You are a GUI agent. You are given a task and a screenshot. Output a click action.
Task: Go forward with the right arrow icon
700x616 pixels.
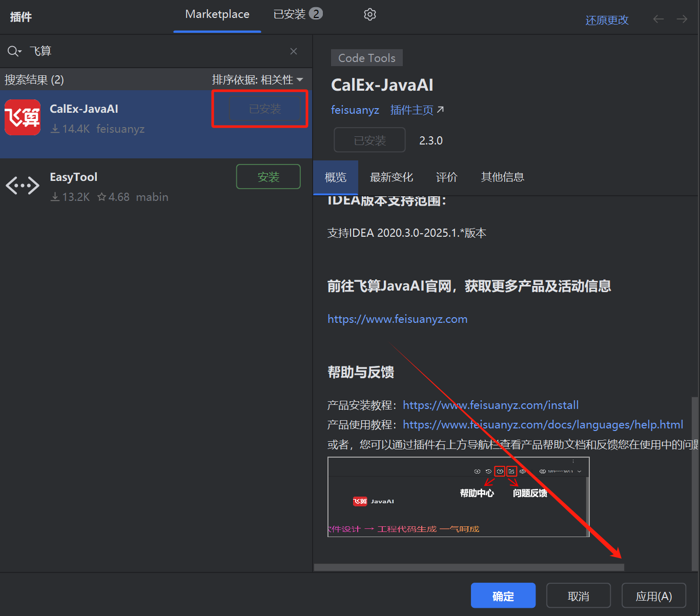(682, 19)
